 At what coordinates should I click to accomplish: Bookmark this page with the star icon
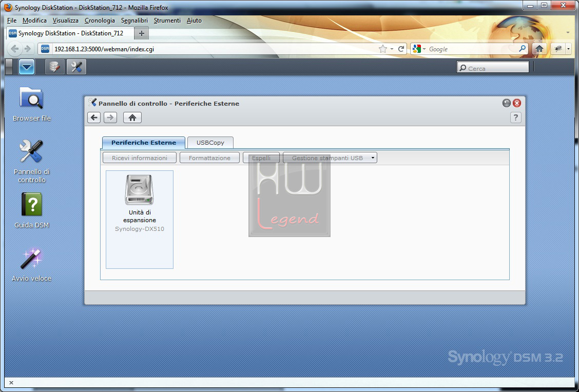click(383, 49)
